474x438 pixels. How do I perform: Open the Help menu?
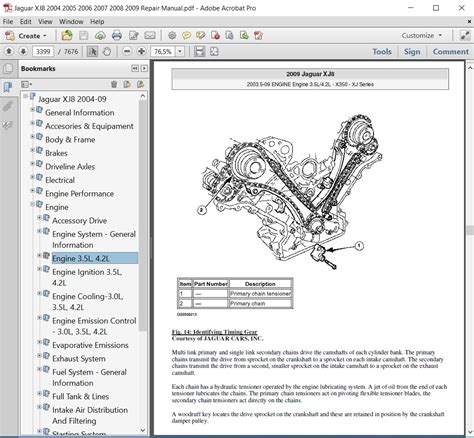[x=97, y=22]
